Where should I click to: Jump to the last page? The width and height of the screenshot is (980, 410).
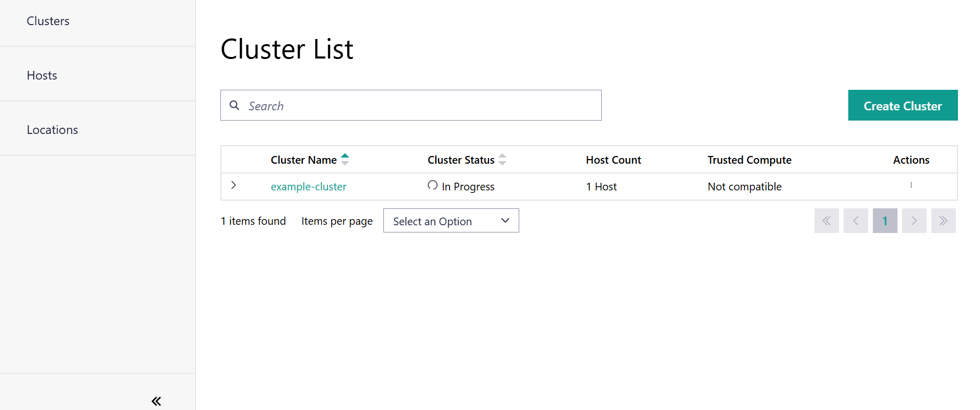point(943,221)
